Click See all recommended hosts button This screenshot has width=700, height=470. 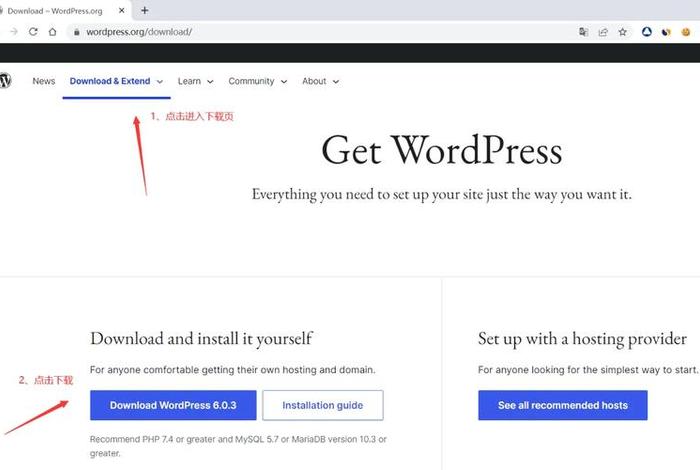click(562, 405)
